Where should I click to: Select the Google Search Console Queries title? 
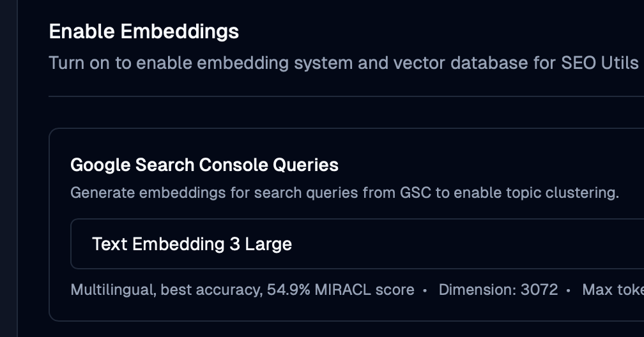coord(204,165)
